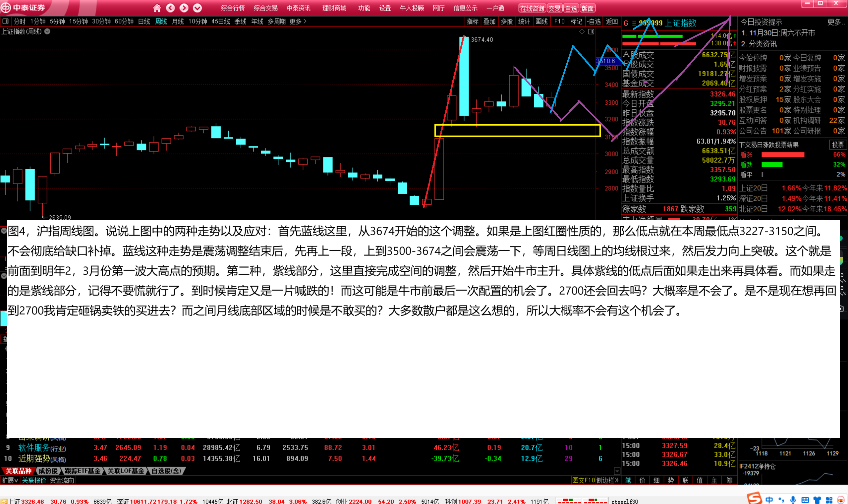Select the 值 tab

[x=700, y=480]
